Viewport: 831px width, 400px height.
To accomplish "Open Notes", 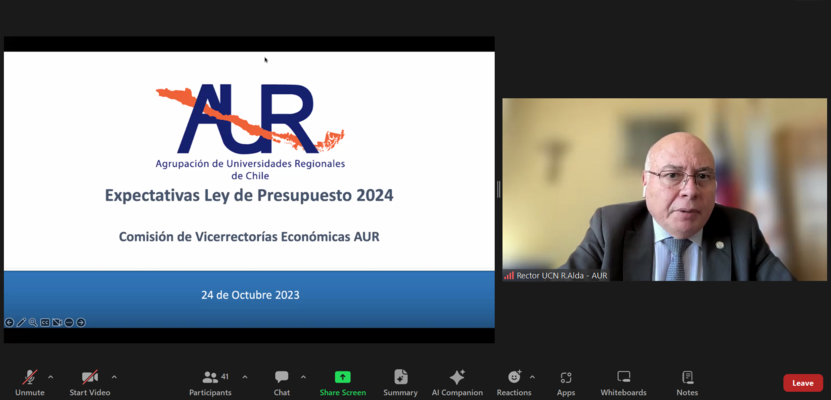I will click(687, 383).
